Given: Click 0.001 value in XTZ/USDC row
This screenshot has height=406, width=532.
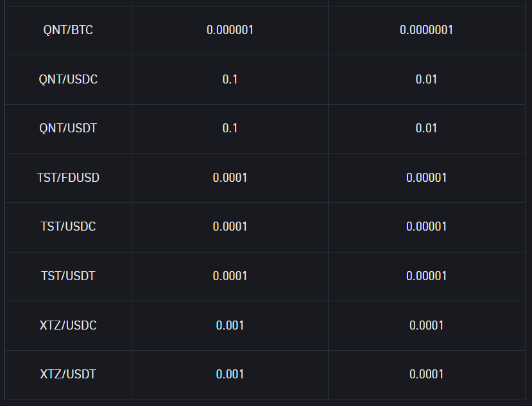Looking at the screenshot, I should click(230, 326).
